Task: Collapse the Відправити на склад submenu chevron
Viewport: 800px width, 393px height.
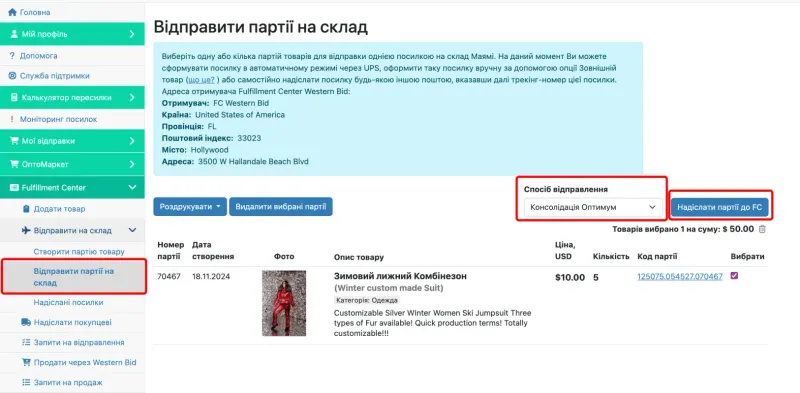Action: coord(132,230)
